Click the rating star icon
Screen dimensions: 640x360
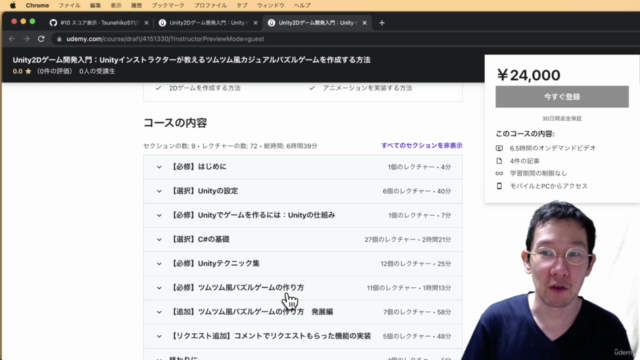pyautogui.click(x=28, y=71)
